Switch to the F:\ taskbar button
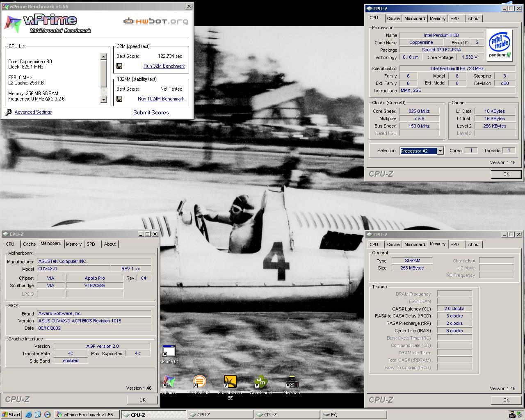The width and height of the screenshot is (525, 420). click(x=354, y=415)
